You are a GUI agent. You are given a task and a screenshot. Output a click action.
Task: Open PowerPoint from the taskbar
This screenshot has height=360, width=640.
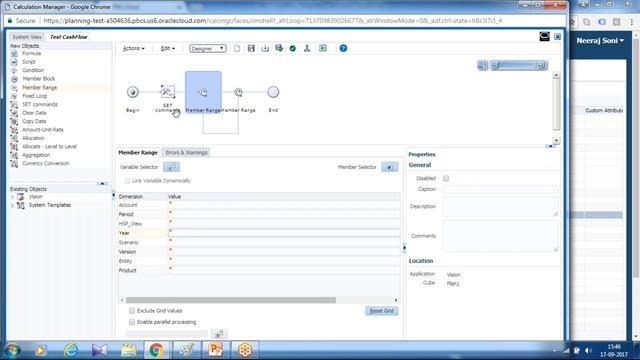point(215,350)
